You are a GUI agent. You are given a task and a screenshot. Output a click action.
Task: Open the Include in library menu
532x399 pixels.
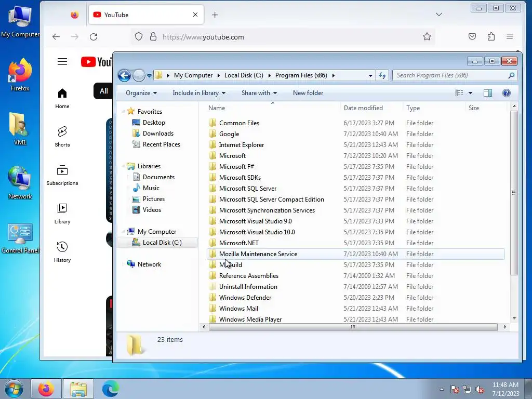[199, 93]
